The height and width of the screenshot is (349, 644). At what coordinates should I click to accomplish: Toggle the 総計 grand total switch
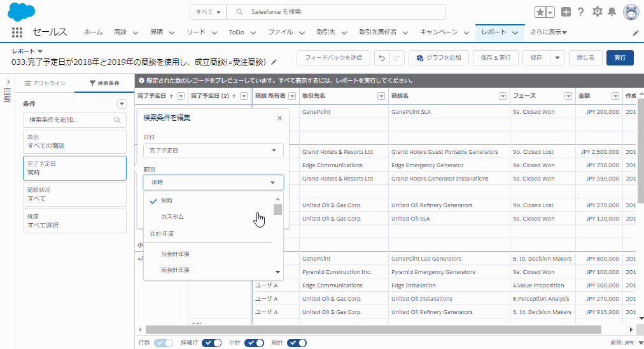(297, 343)
